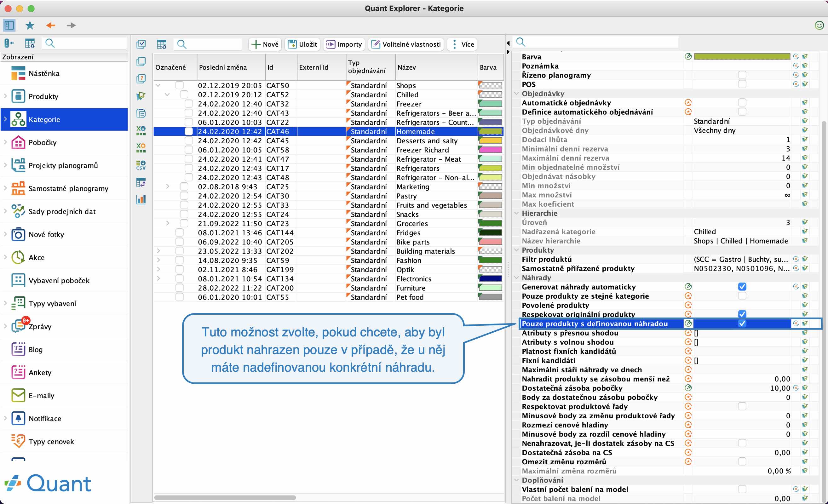
Task: Collapse the Shops tree row
Action: [158, 85]
